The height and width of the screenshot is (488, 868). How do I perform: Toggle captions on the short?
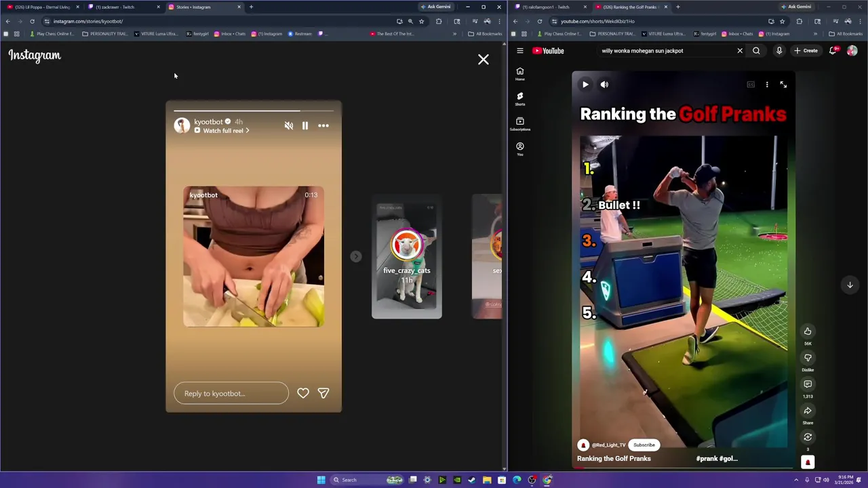coord(751,85)
